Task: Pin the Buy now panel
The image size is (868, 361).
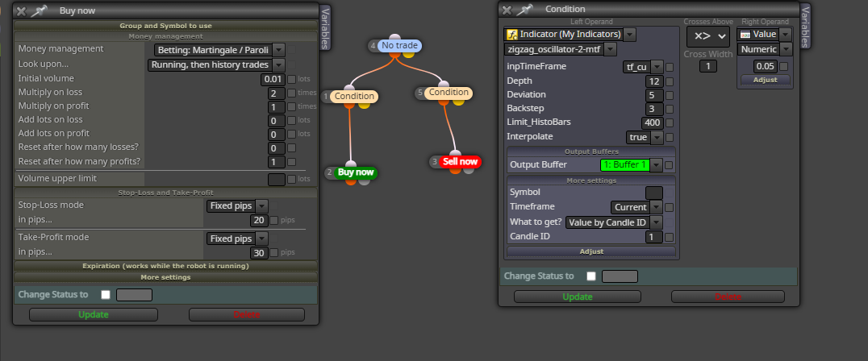Action: pos(39,10)
